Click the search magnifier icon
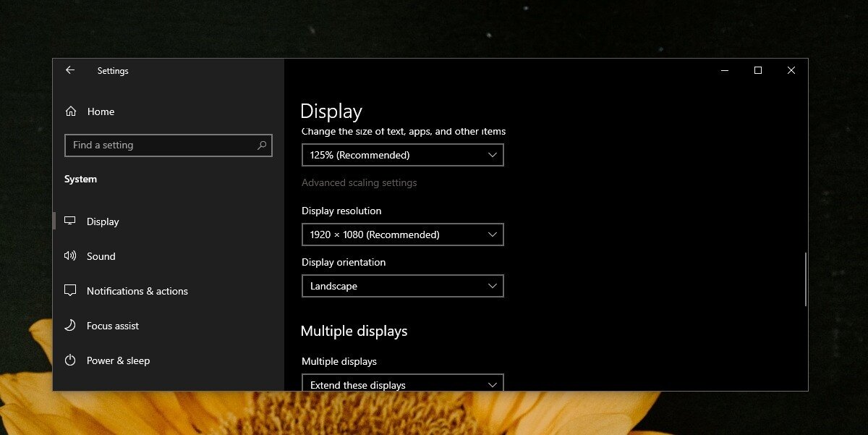This screenshot has width=868, height=435. pyautogui.click(x=261, y=145)
